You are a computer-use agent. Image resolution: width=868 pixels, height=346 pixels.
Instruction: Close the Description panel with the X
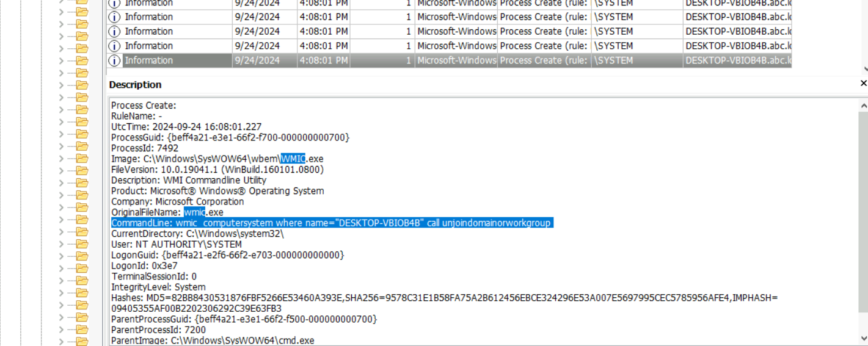(863, 84)
